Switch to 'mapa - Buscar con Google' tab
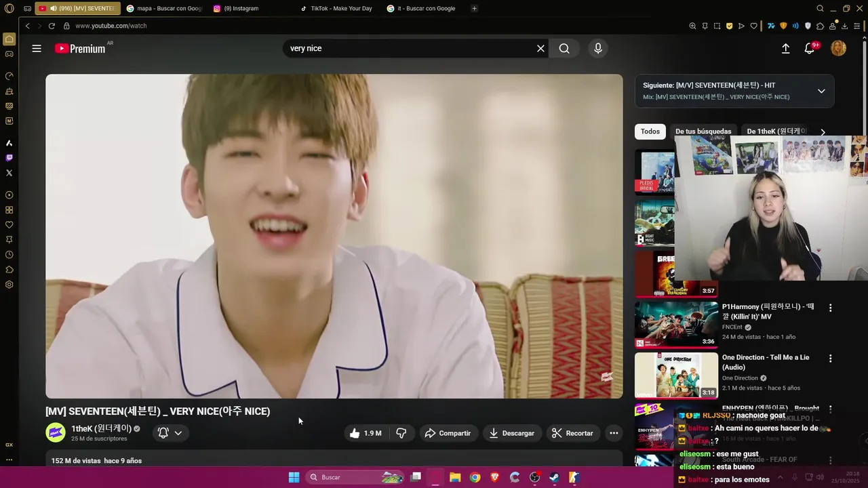Screen dimensions: 868x488 coord(163,9)
